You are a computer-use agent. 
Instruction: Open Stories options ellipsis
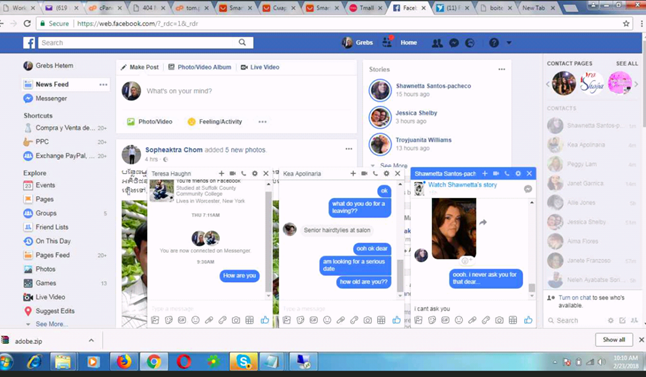(501, 69)
